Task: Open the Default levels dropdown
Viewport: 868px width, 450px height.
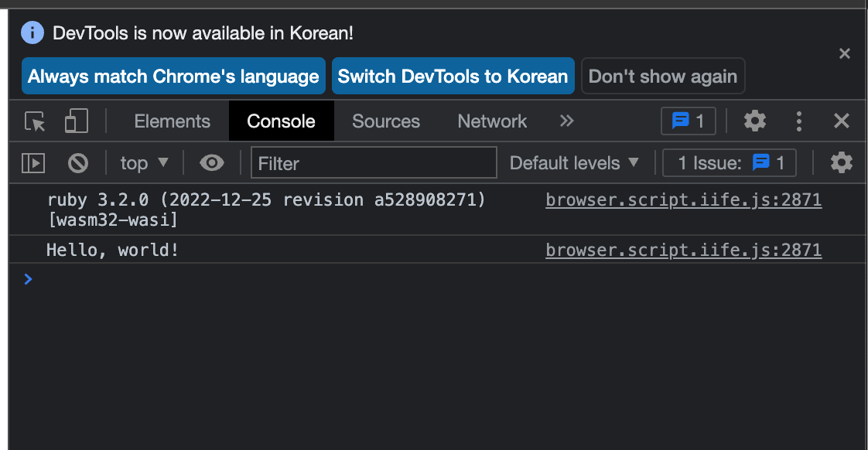Action: pos(574,163)
